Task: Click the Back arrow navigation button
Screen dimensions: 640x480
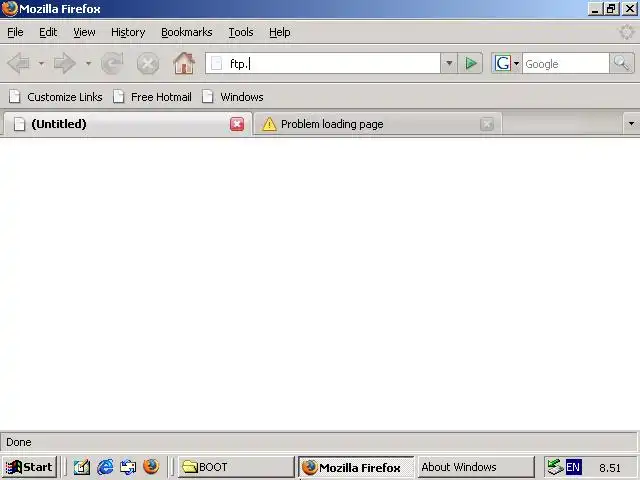Action: (x=19, y=64)
